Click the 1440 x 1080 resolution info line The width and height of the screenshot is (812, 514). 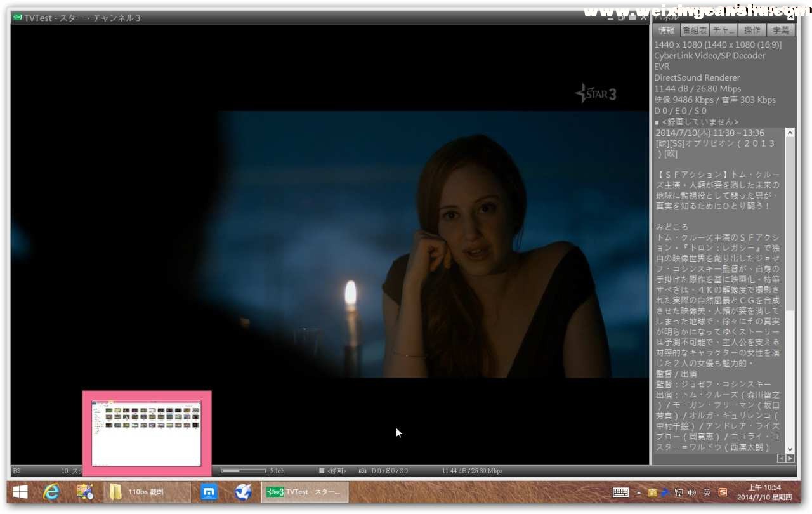pos(717,45)
